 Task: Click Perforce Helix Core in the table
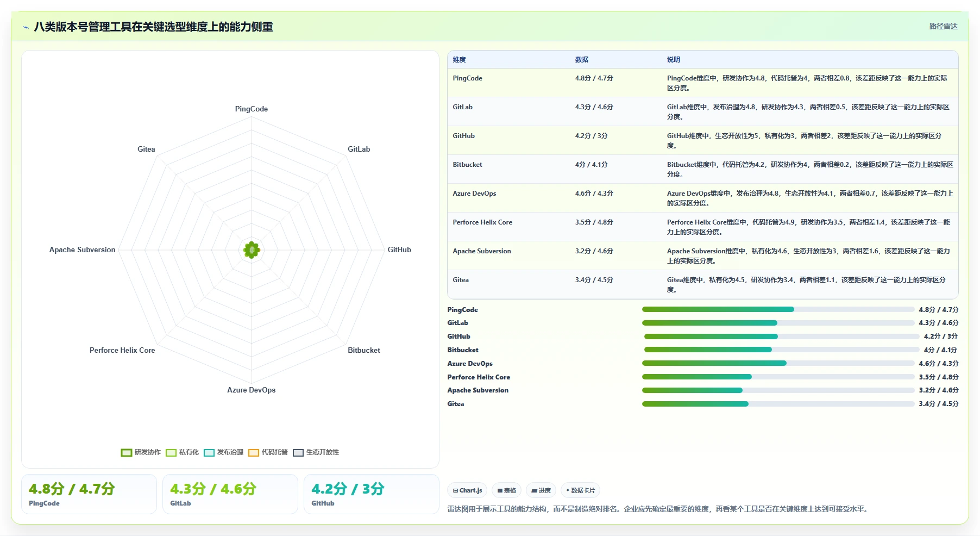(482, 222)
